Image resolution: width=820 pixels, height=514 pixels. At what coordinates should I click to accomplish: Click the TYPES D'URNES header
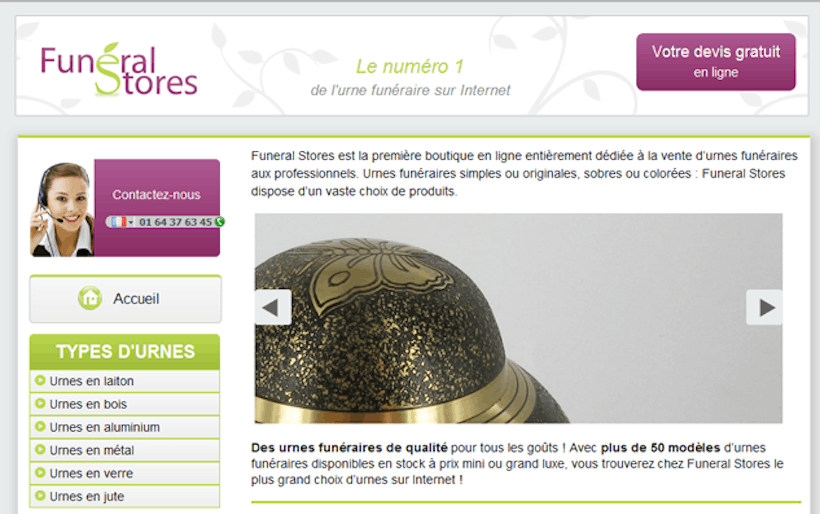[x=125, y=352]
